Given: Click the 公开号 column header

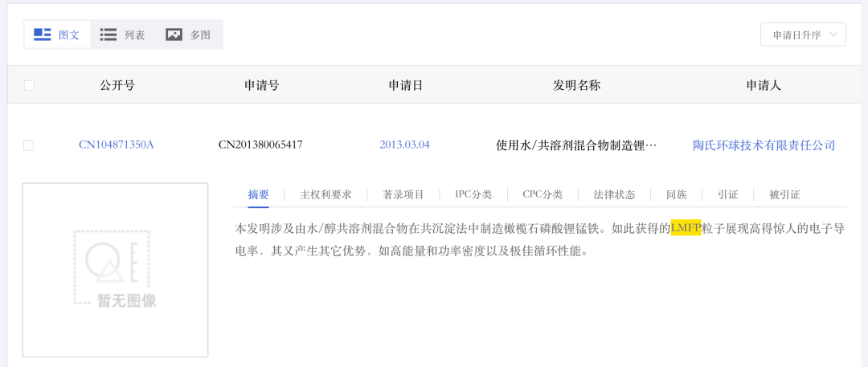Looking at the screenshot, I should pyautogui.click(x=117, y=85).
